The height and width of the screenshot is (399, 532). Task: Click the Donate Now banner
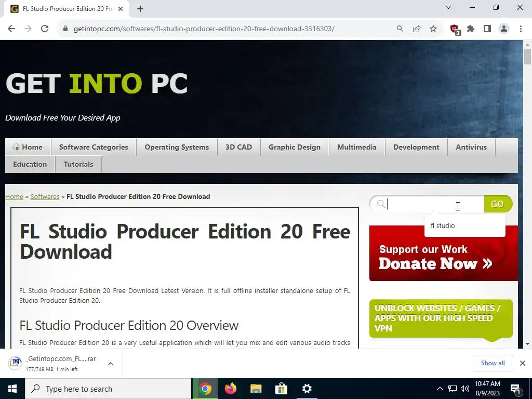(444, 253)
